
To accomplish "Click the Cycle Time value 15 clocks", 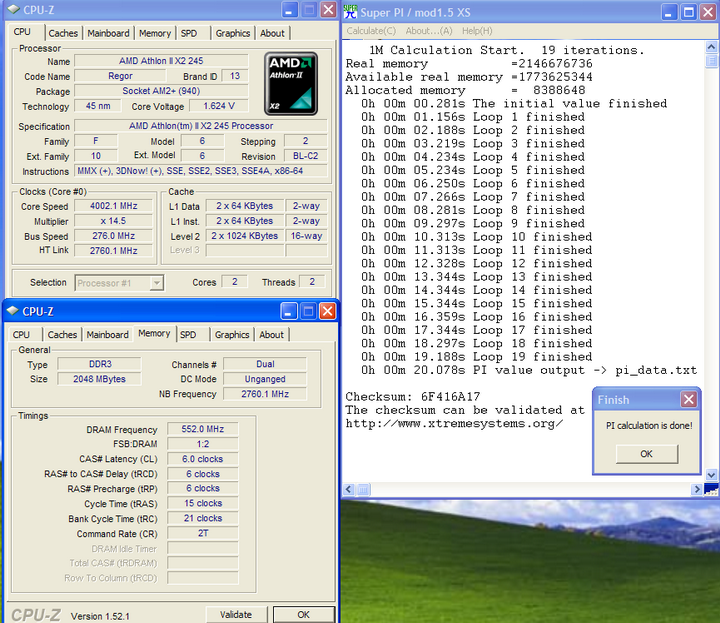I will pos(202,503).
